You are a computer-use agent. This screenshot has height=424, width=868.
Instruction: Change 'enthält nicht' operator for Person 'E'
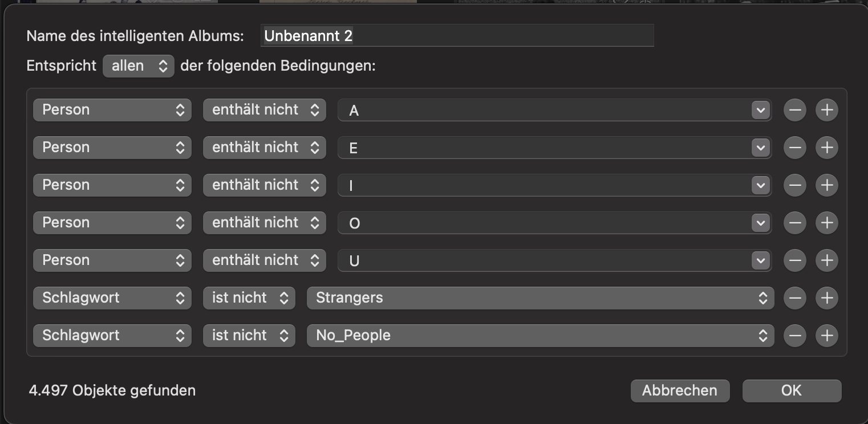(x=265, y=148)
